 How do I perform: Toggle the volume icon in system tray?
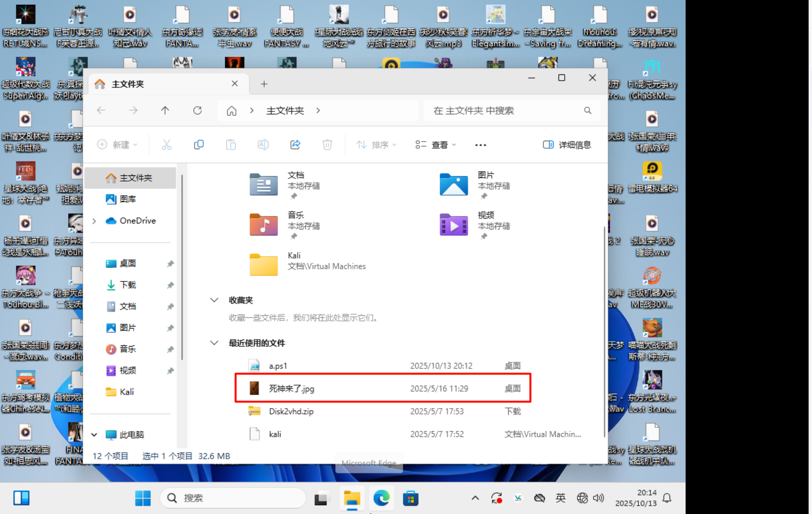pos(598,498)
